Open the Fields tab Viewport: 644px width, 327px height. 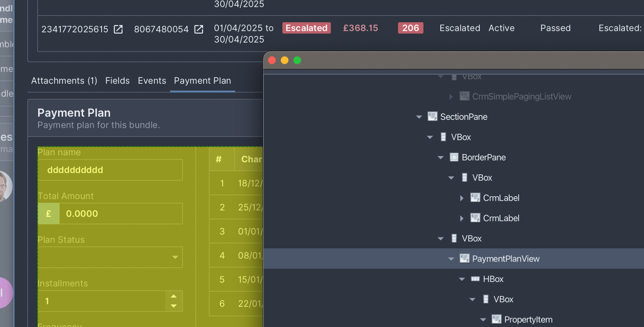117,81
